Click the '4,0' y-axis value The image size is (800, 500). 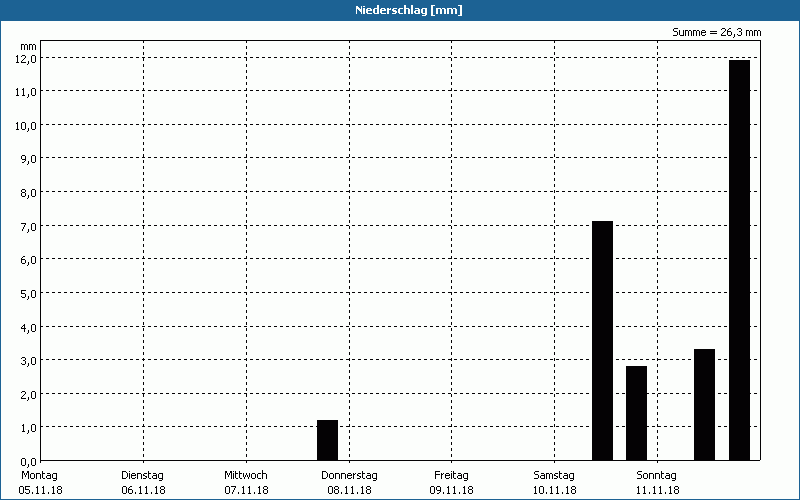pyautogui.click(x=28, y=328)
